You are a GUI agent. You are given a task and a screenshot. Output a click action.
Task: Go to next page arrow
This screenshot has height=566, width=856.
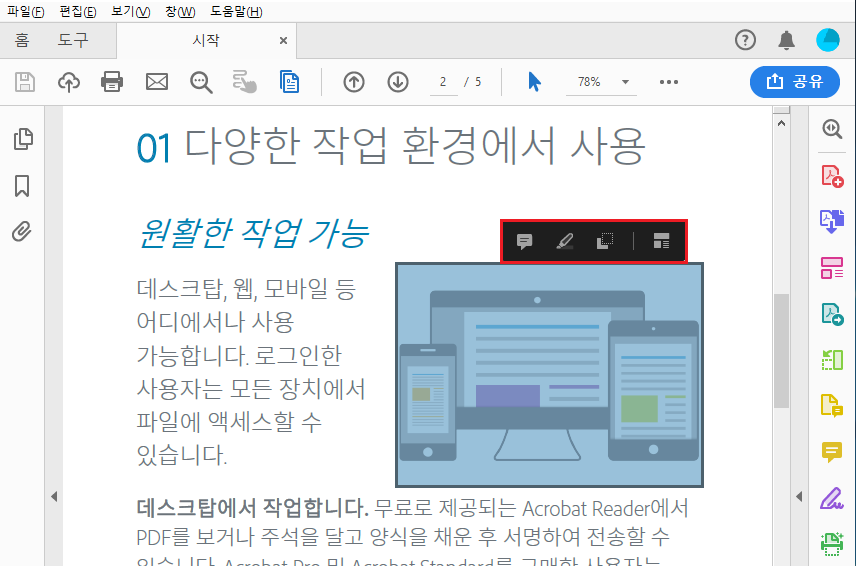coord(398,82)
